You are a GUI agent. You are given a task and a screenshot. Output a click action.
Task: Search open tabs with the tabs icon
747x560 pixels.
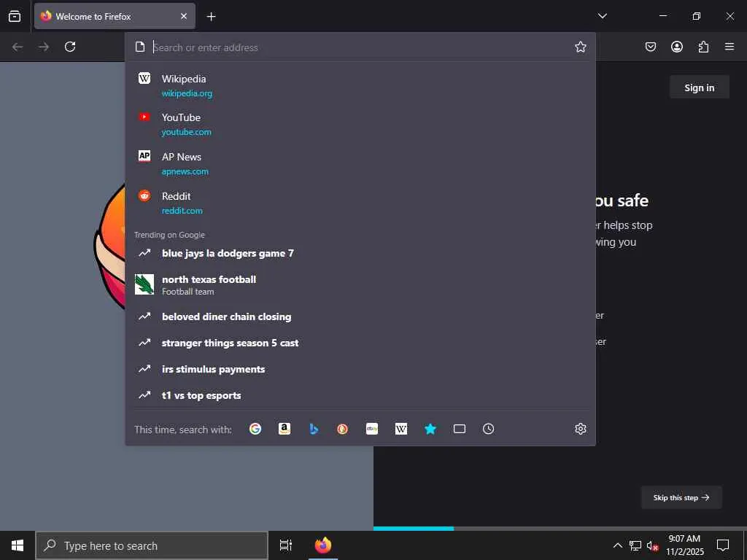click(460, 429)
